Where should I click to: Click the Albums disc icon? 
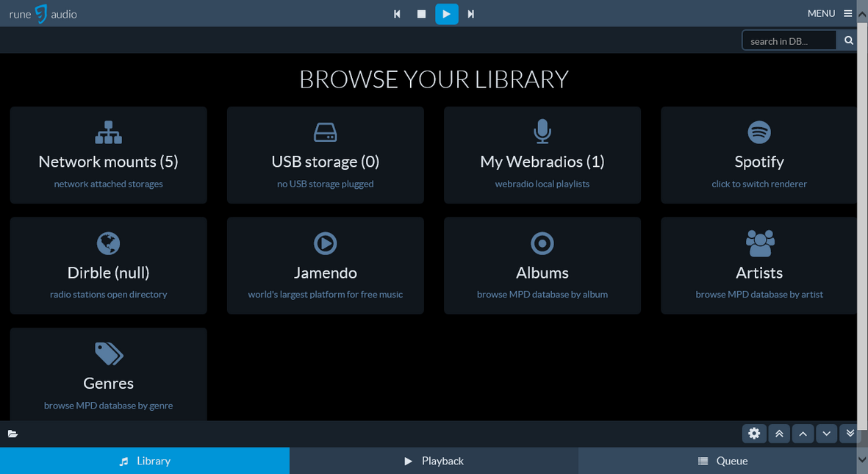click(x=542, y=243)
